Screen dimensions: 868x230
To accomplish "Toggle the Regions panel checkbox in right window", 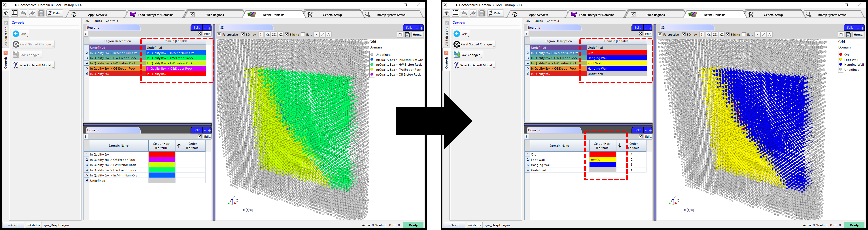I will pyautogui.click(x=641, y=34).
